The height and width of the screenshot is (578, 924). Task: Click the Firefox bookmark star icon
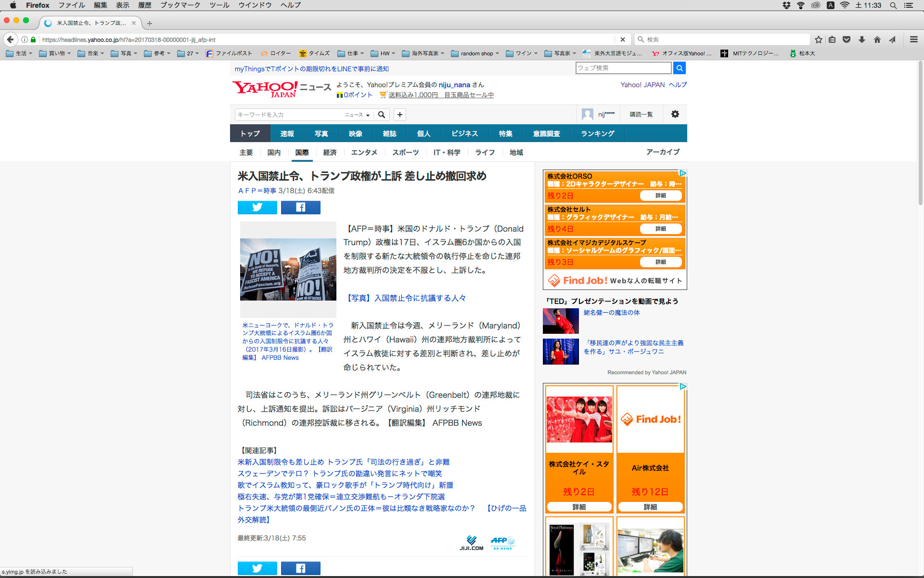tap(818, 39)
